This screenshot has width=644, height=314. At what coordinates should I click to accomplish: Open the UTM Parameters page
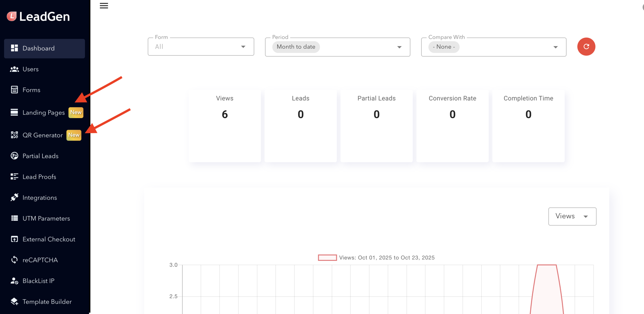click(x=46, y=218)
